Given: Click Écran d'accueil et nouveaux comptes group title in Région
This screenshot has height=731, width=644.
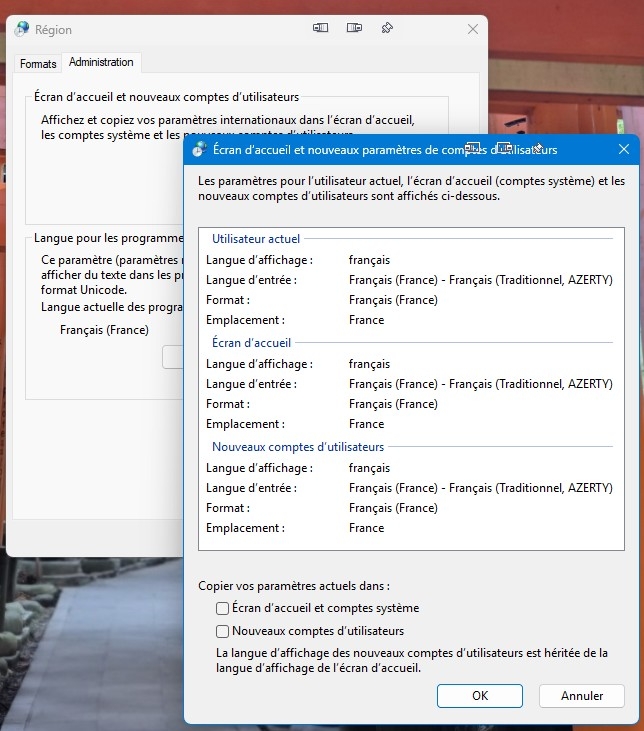Looking at the screenshot, I should coord(166,97).
